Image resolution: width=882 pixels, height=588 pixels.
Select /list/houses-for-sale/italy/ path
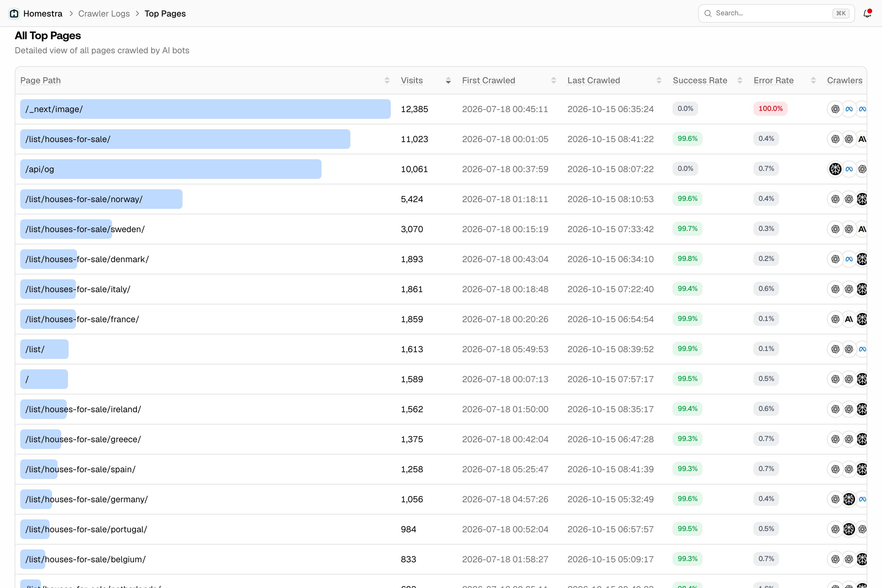pyautogui.click(x=77, y=289)
